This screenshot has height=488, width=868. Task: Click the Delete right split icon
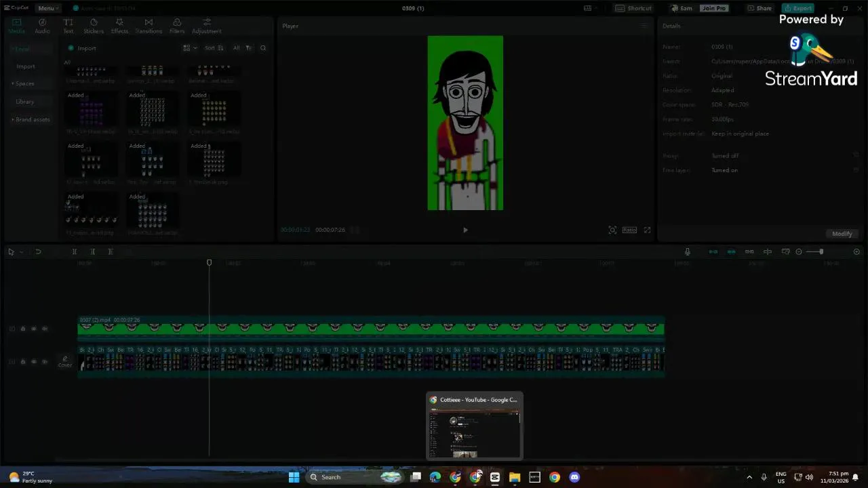tap(111, 251)
